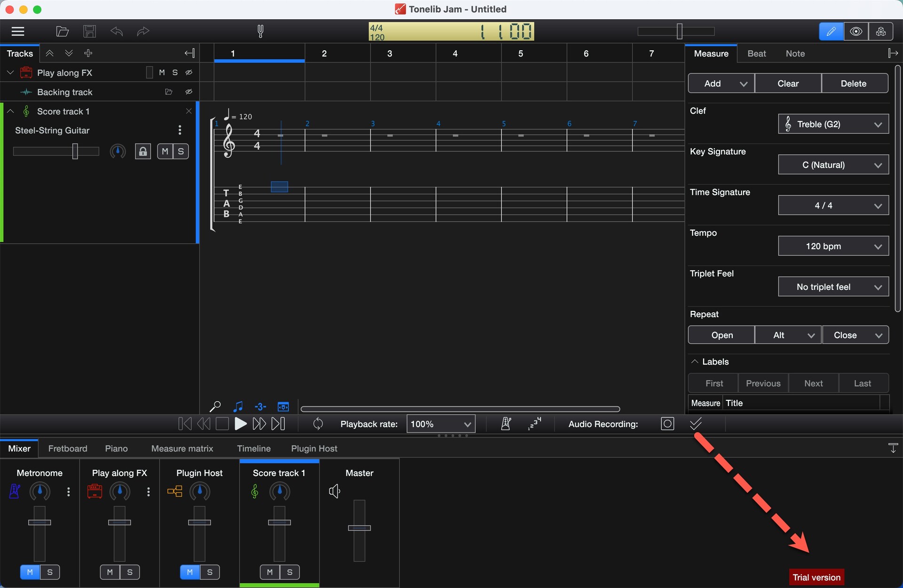Switch to the Plugin Host tab
The height and width of the screenshot is (588, 903).
(314, 448)
